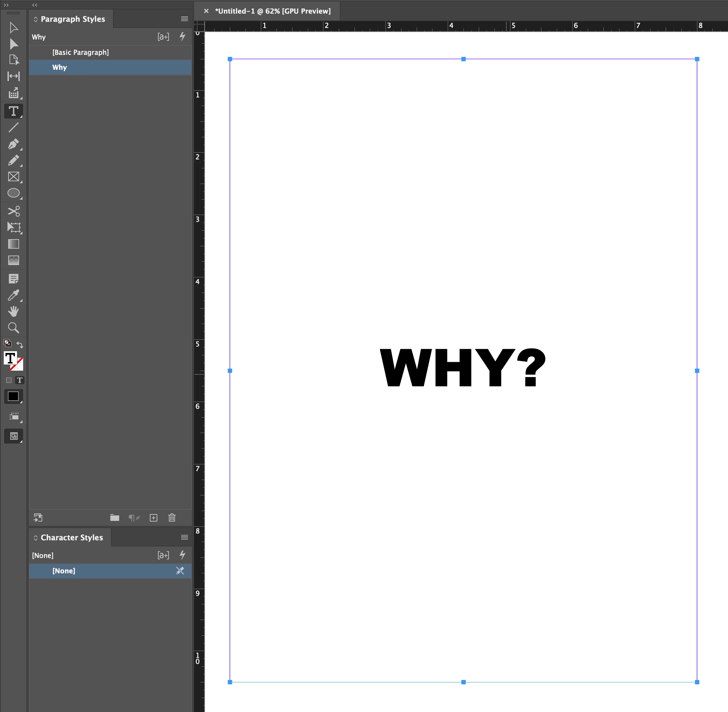
Task: Swap fill and stroke colors
Action: tap(20, 345)
